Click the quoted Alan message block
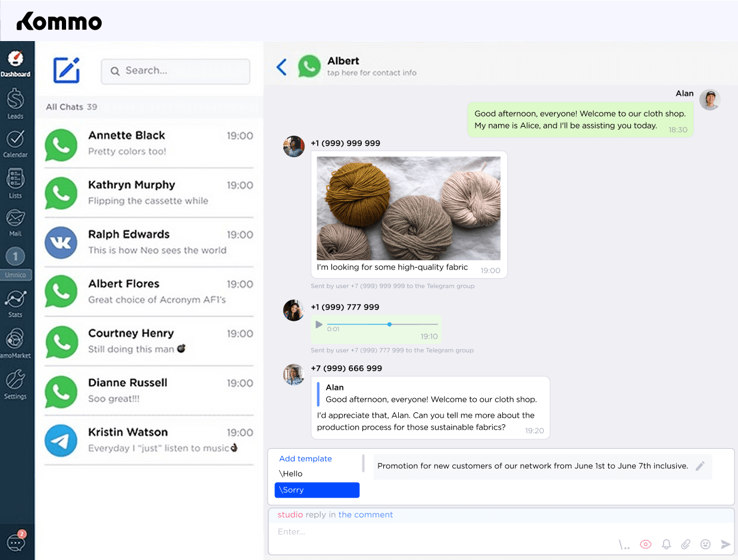This screenshot has width=738, height=560. coord(429,393)
